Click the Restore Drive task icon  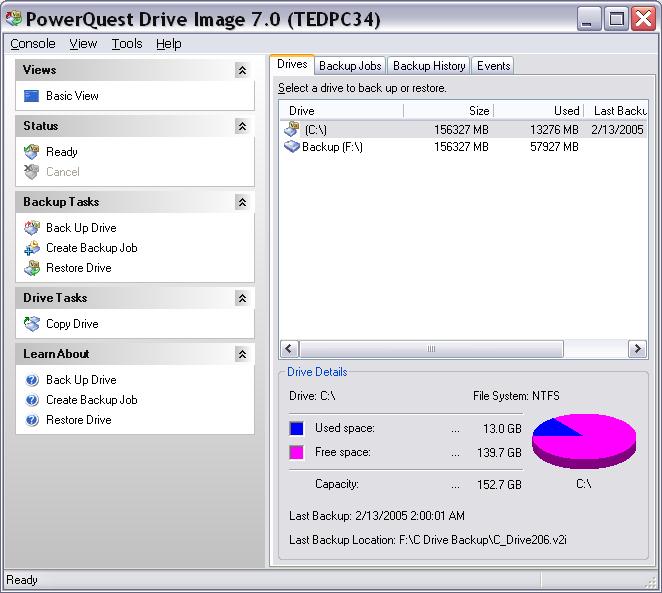click(x=32, y=268)
